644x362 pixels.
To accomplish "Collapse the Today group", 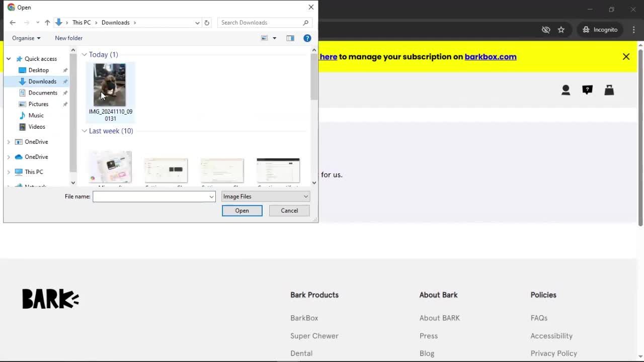I will (x=84, y=54).
